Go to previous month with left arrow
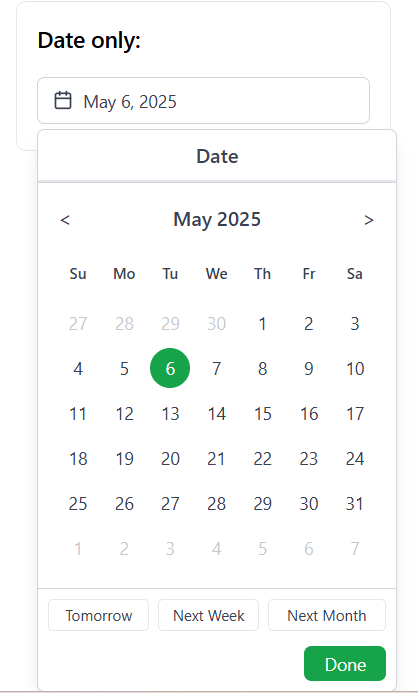The width and height of the screenshot is (418, 693). [x=65, y=220]
